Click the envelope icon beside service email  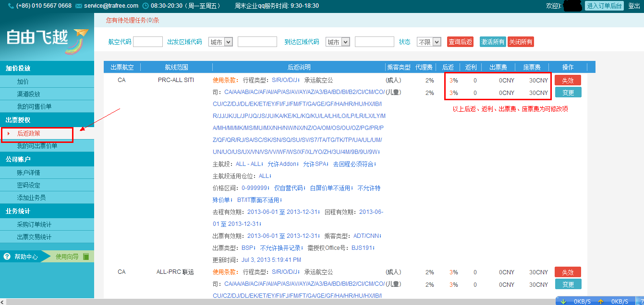pyautogui.click(x=79, y=6)
